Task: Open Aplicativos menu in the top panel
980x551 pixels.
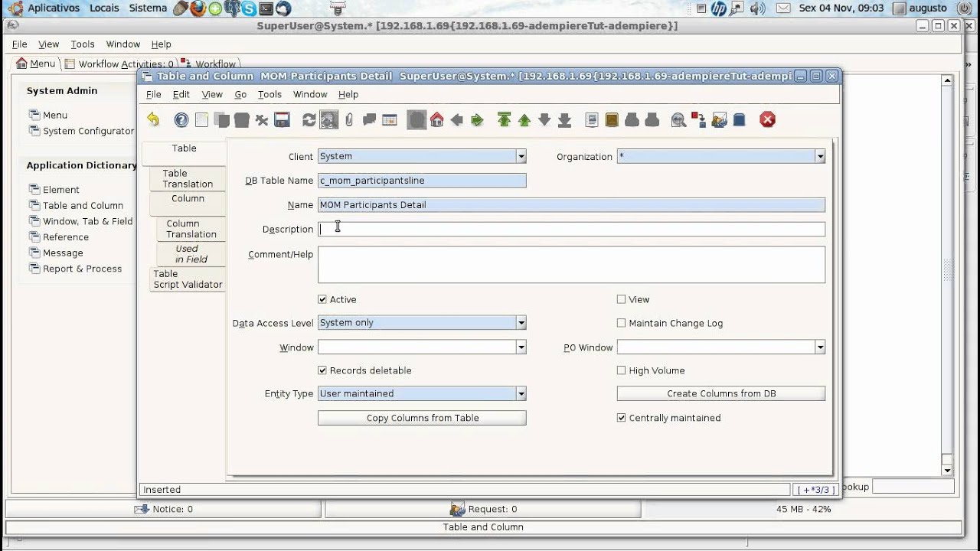Action: [53, 8]
